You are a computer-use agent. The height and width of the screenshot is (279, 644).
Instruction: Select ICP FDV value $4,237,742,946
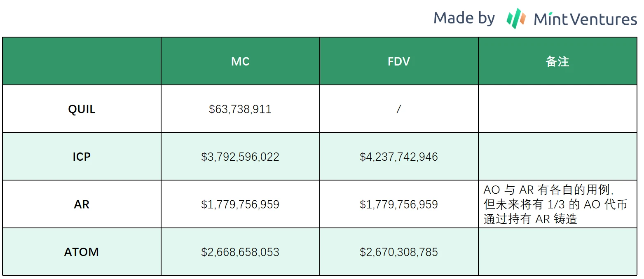pyautogui.click(x=399, y=157)
